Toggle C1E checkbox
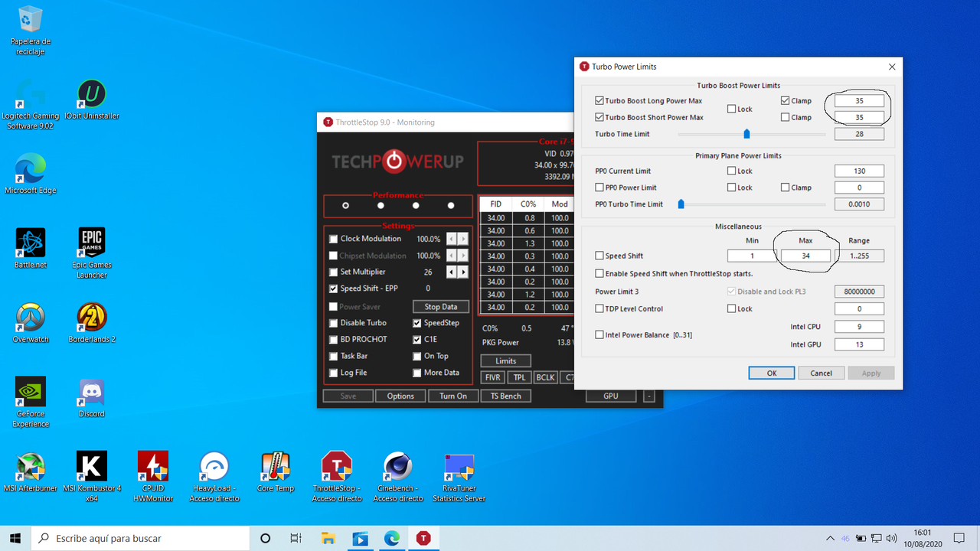980x551 pixels. tap(416, 339)
